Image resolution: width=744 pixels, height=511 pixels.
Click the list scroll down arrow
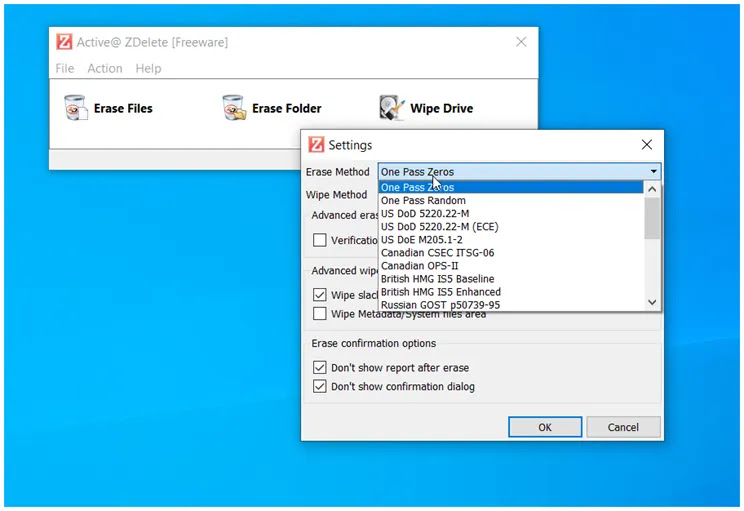click(652, 302)
